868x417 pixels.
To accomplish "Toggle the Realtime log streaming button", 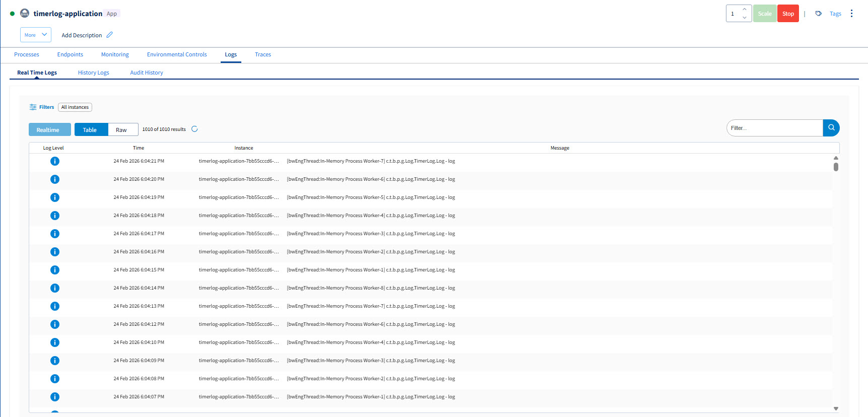I will [49, 130].
